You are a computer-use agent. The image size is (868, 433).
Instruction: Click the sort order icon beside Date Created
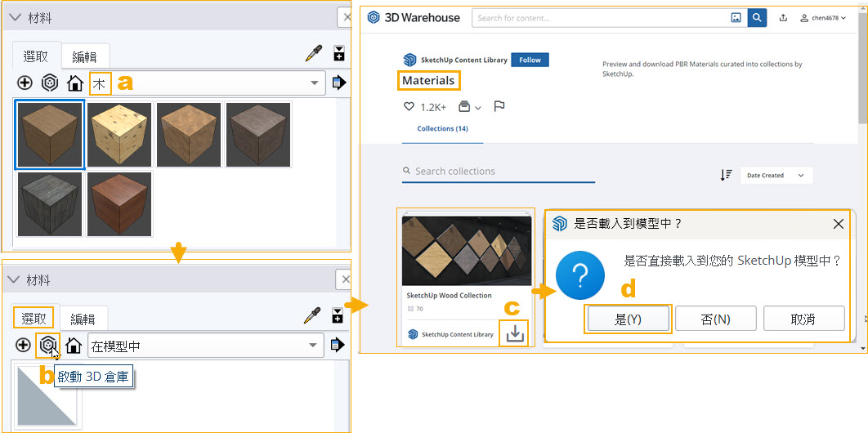[726, 176]
